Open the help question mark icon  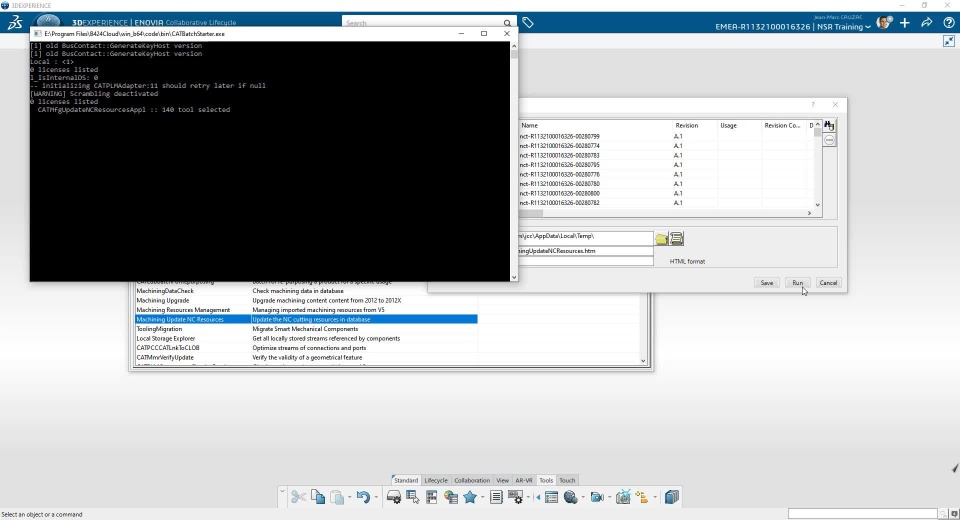click(x=948, y=23)
